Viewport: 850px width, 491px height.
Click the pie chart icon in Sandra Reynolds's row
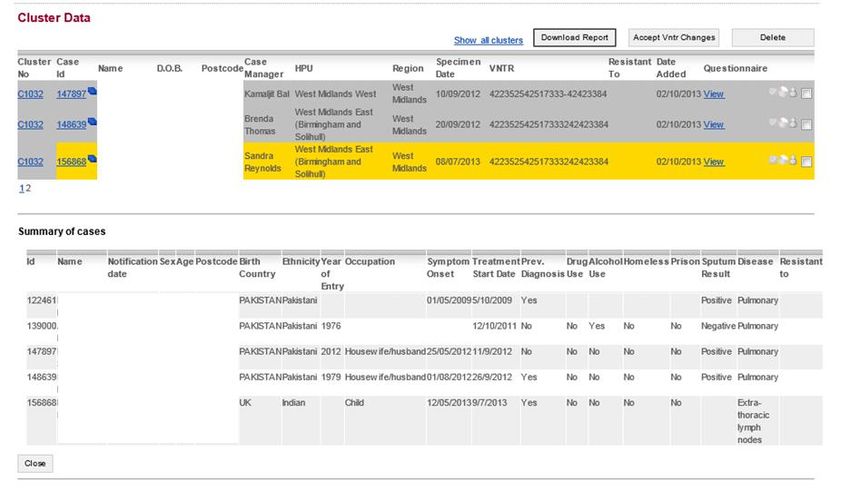click(783, 160)
